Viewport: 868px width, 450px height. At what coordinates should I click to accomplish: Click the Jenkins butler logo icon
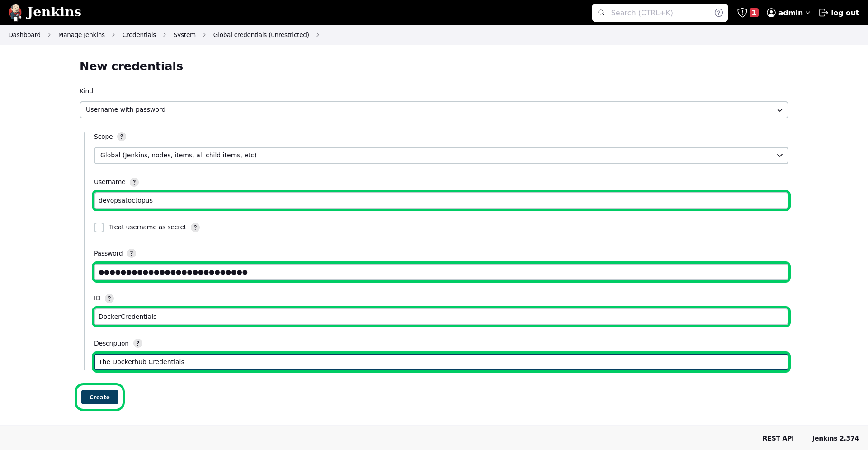[x=15, y=13]
